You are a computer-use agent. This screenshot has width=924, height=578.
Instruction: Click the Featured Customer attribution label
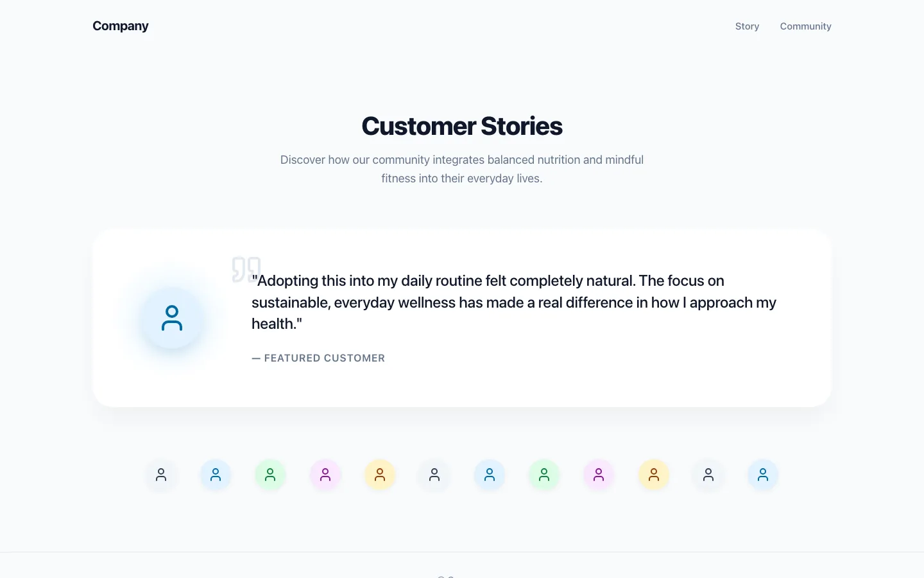pos(318,358)
